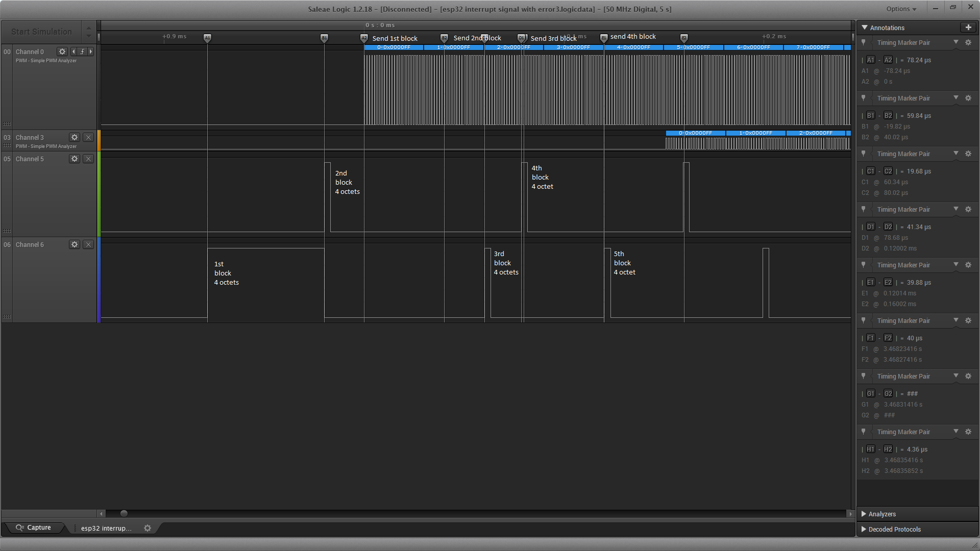Toggle the C1-C2 Timing Marker Pair pin
Screen dimensions: 980x551
tap(864, 154)
